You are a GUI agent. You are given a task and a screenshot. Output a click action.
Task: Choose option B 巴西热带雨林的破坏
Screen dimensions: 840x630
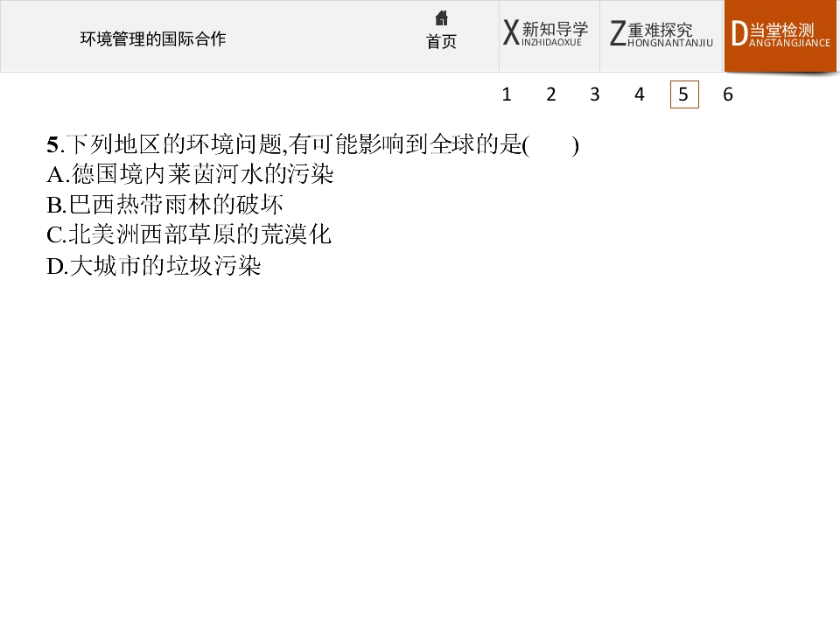pyautogui.click(x=164, y=204)
